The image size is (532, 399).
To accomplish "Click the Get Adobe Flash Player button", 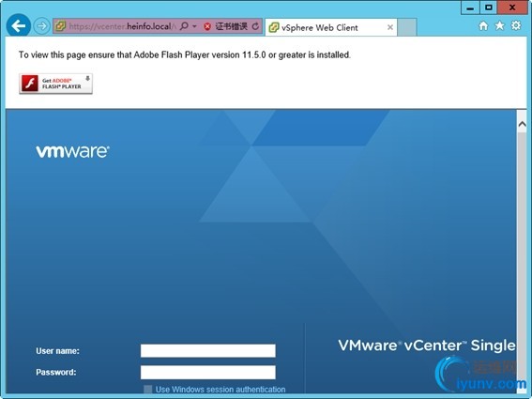I will pyautogui.click(x=55, y=84).
